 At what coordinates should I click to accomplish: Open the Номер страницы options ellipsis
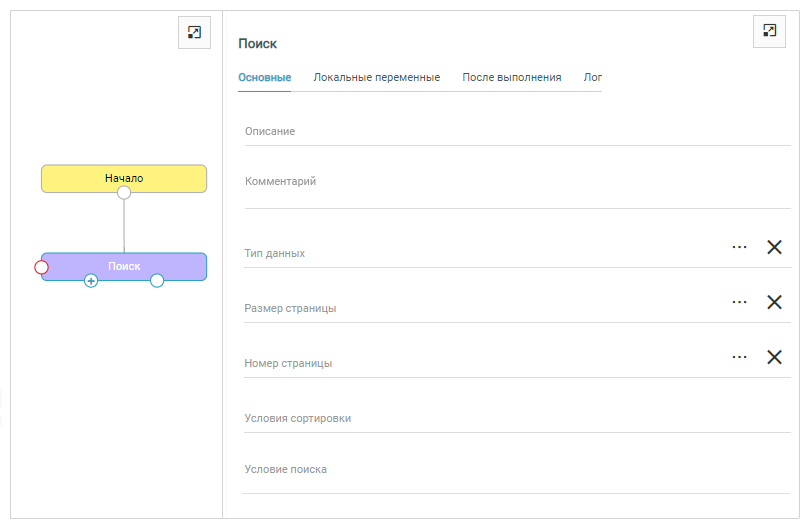(x=739, y=357)
